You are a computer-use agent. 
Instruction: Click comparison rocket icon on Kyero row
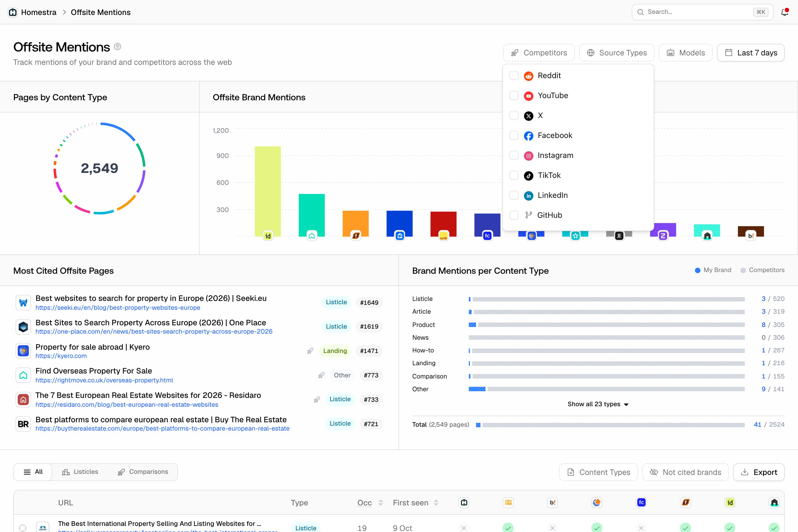pos(310,351)
